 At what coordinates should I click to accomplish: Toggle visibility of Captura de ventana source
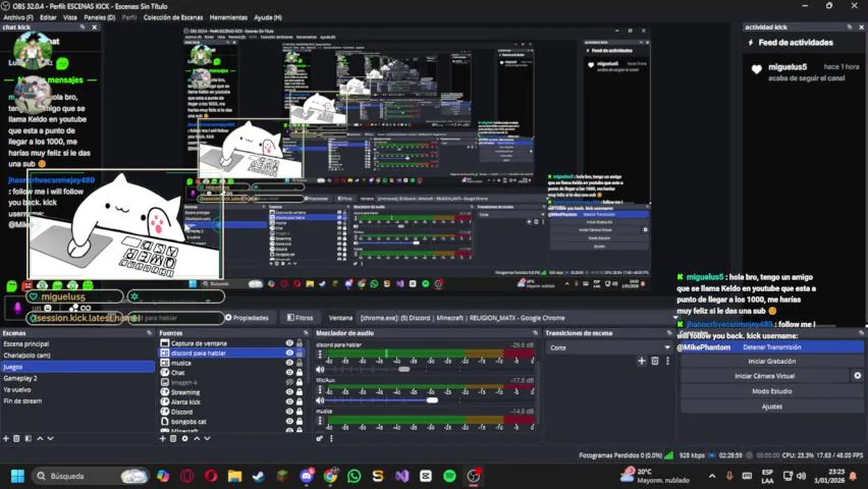(x=289, y=344)
